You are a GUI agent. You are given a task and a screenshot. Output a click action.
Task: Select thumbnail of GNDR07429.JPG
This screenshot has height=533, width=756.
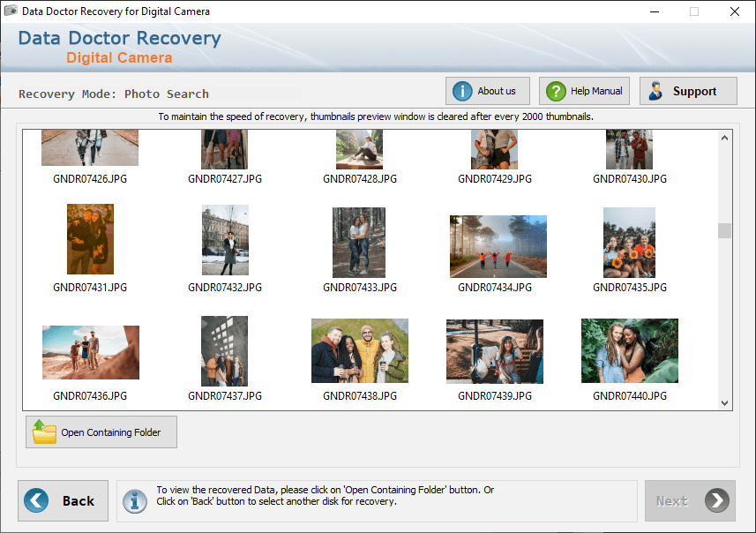pos(494,149)
